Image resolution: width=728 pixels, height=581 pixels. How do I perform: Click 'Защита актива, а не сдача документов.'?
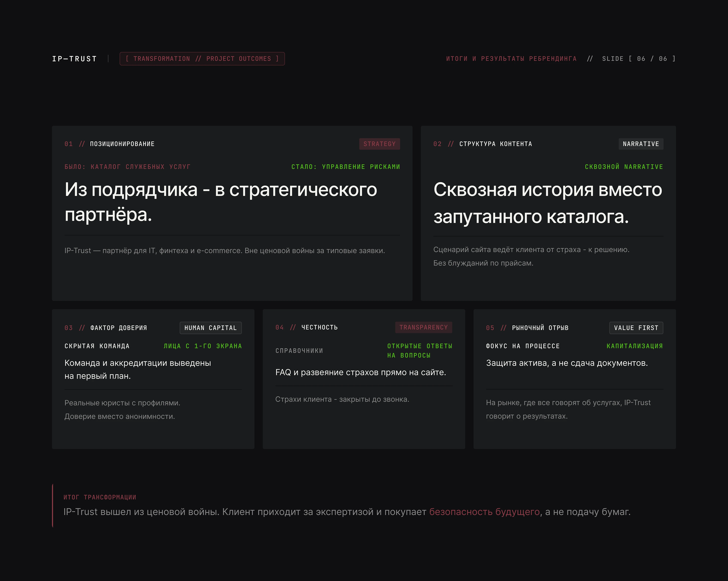point(567,363)
